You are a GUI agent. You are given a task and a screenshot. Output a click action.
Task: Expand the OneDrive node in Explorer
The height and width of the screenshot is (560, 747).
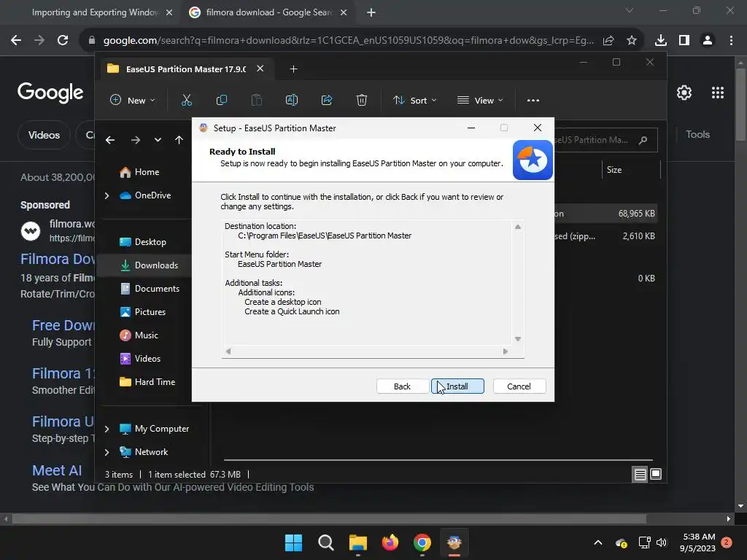[x=107, y=195]
